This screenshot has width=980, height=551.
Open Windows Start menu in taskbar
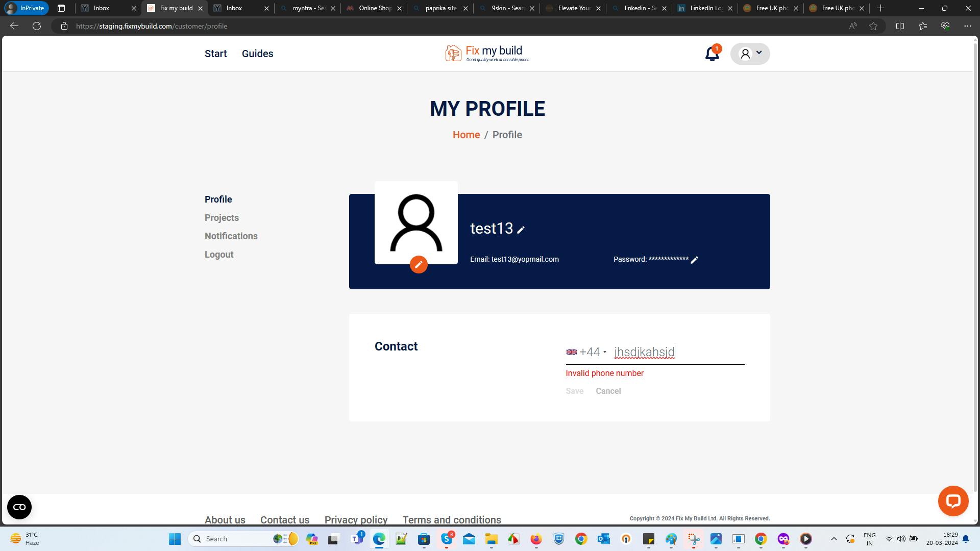click(x=175, y=539)
